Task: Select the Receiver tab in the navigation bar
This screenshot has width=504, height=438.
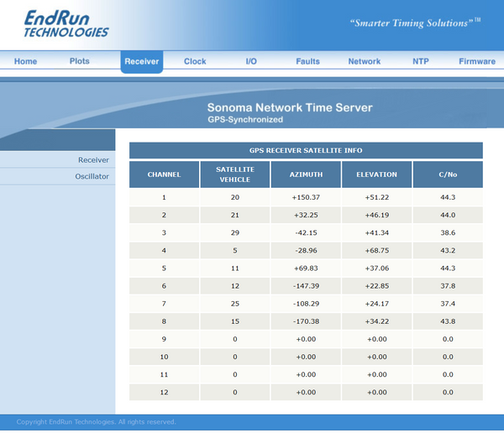Action: click(x=142, y=61)
